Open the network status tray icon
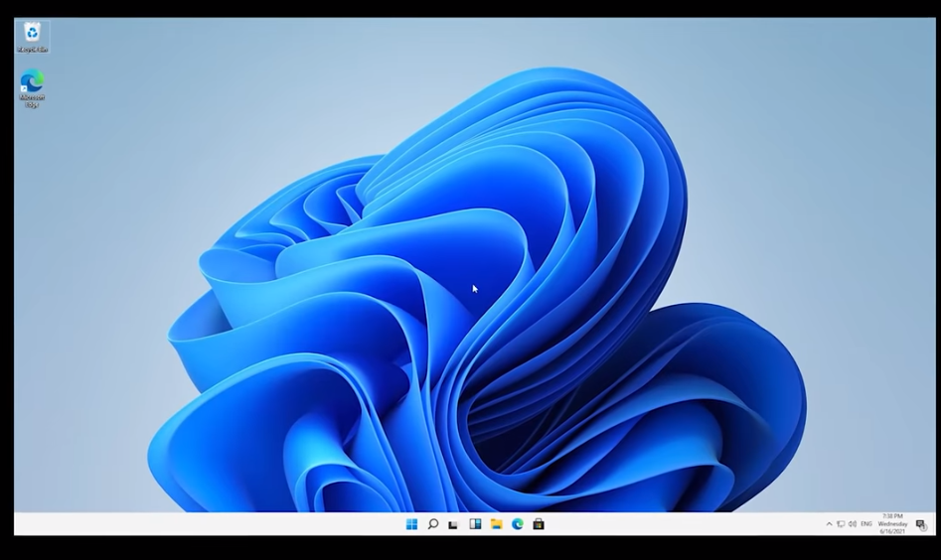Viewport: 941px width, 560px height. point(841,524)
